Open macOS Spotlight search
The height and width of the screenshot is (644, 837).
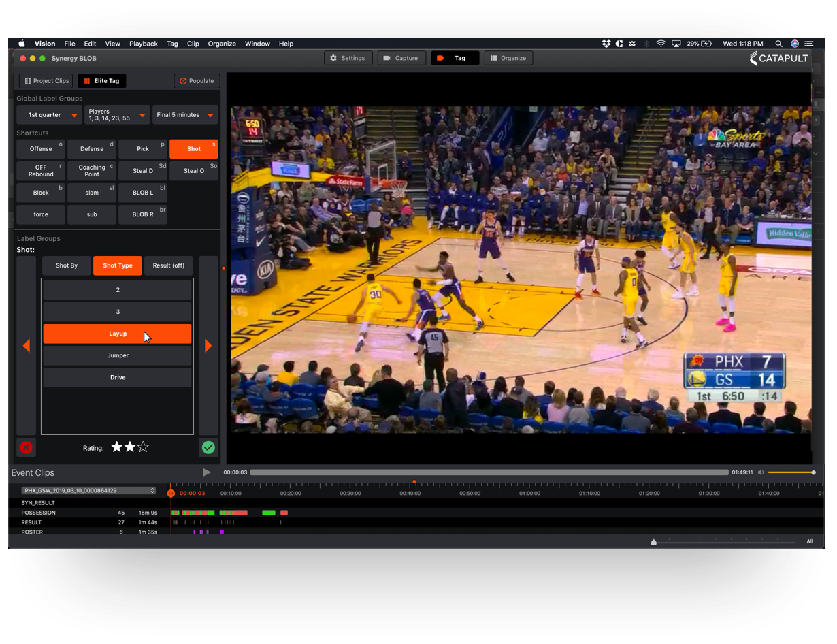[x=779, y=44]
